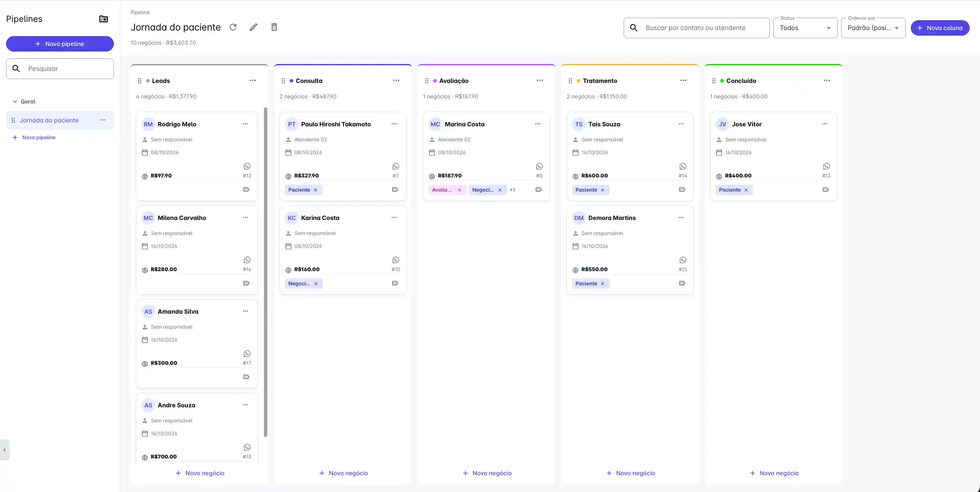
Task: Open the Status dropdown set to Todos
Action: (805, 28)
